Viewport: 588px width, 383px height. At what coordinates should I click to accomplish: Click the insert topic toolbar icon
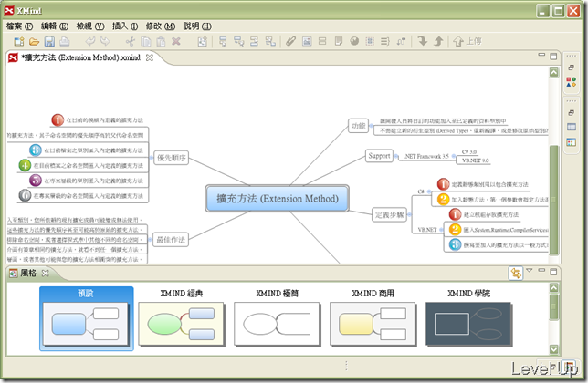coord(223,41)
